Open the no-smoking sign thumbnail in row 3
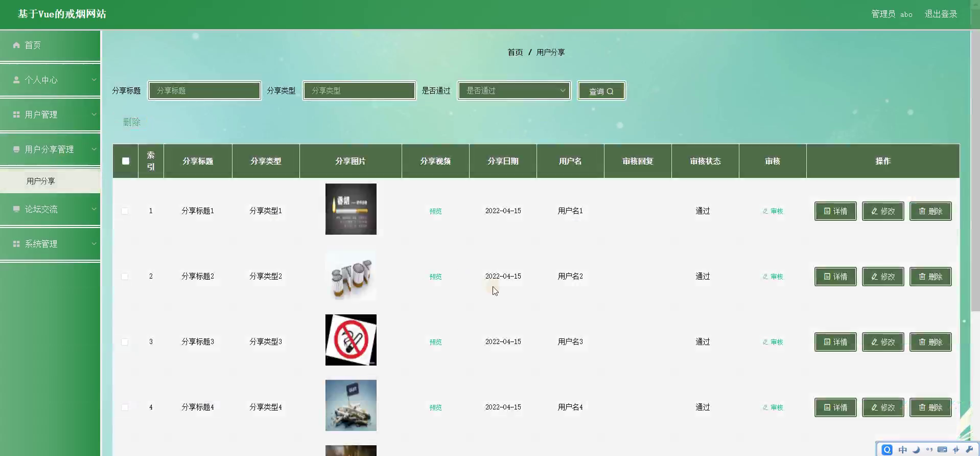Screen dimensions: 980x456 351,340
